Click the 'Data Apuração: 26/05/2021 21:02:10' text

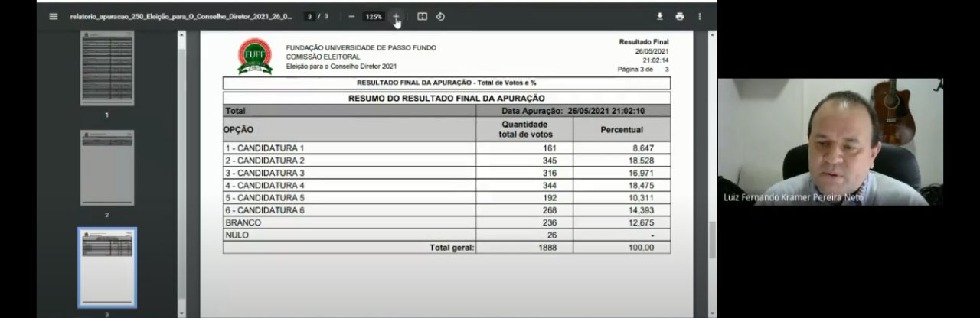(573, 111)
